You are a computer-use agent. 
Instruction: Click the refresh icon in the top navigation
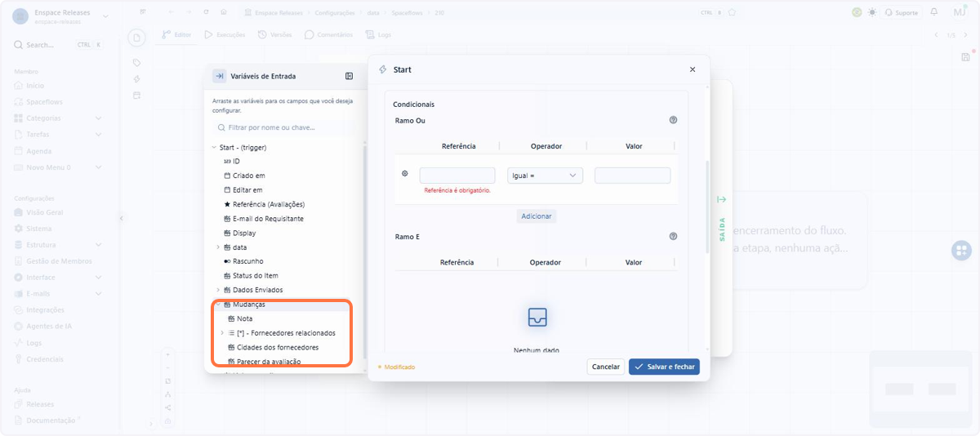tap(205, 12)
